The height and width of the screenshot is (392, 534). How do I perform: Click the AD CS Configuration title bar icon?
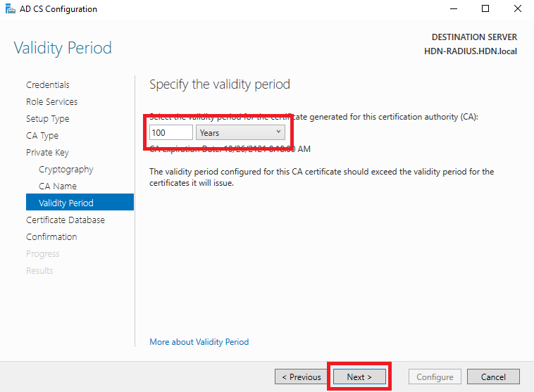[11, 9]
